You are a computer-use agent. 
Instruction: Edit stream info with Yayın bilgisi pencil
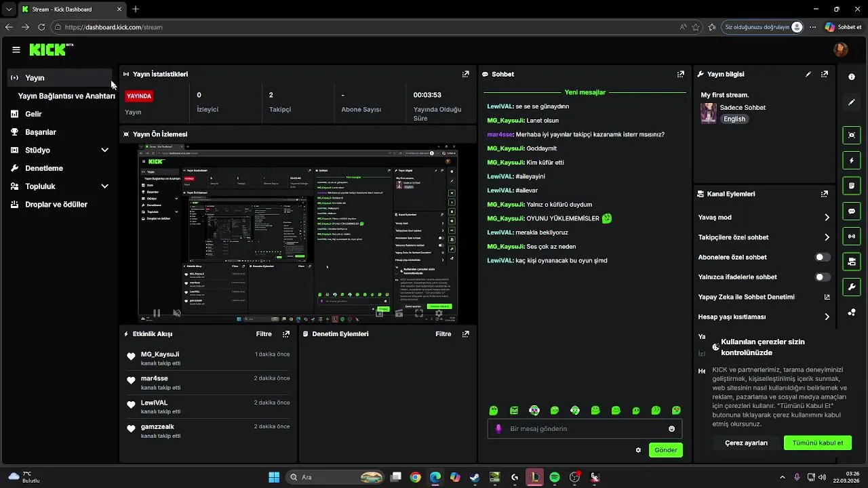coord(808,74)
